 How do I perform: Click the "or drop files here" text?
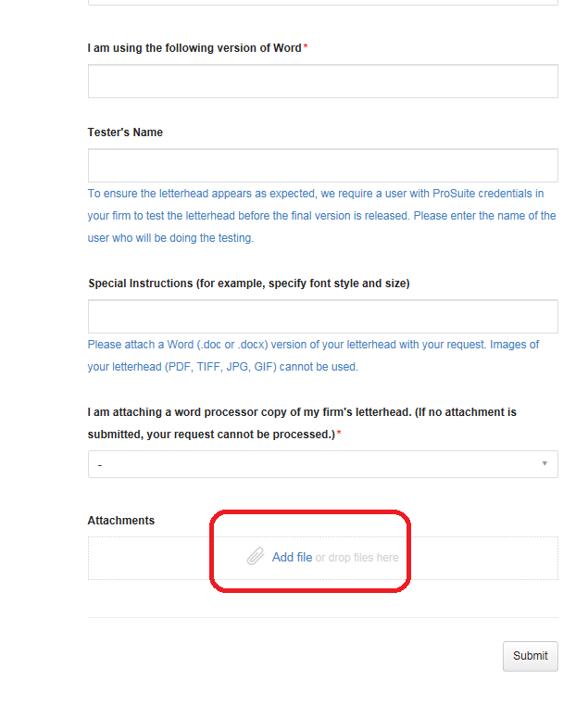pyautogui.click(x=357, y=558)
